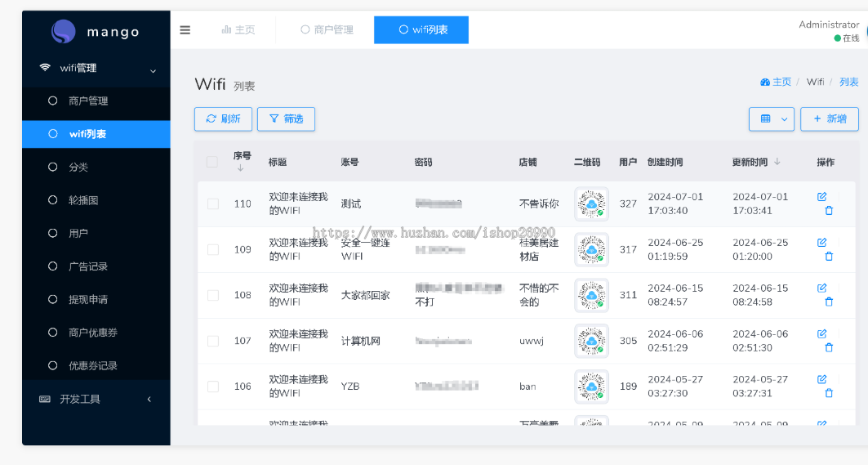Click the 不告诉你 shop cell
The image size is (868, 465).
pos(539,204)
